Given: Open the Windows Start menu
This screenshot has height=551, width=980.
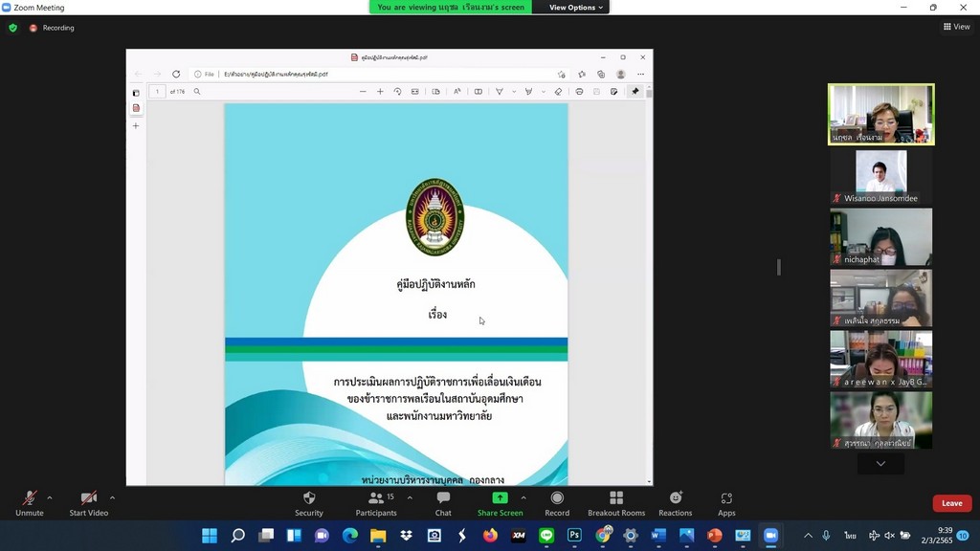Looking at the screenshot, I should (210, 536).
